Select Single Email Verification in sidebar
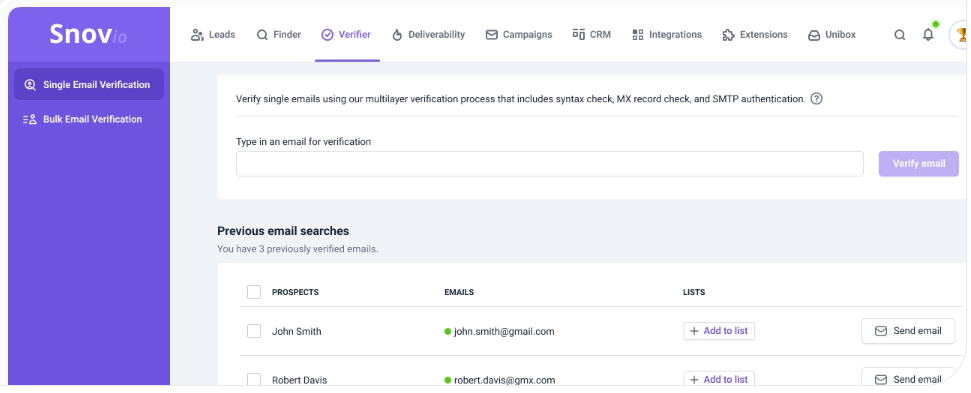The image size is (971, 393). [x=89, y=84]
